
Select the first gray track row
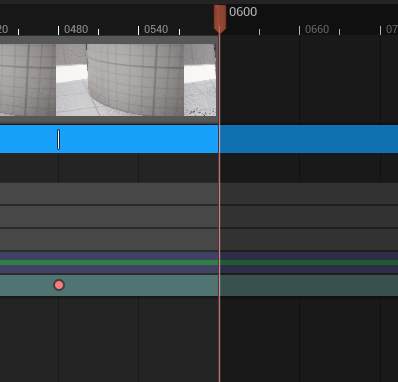(199, 194)
